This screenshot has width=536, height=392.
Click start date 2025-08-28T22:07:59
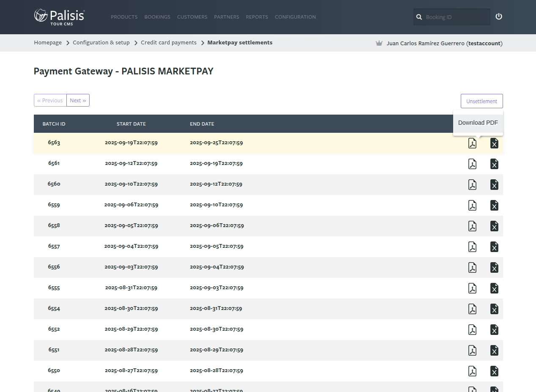131,350
